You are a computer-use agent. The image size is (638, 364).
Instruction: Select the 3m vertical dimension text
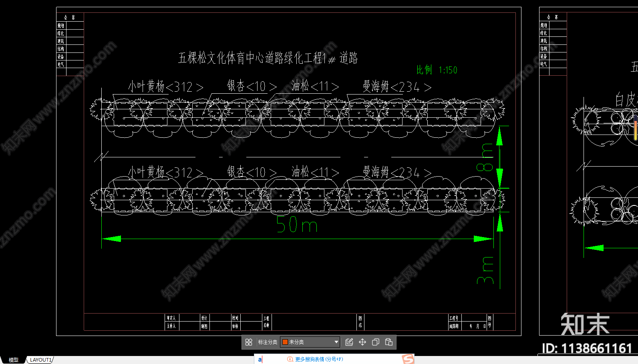coord(485,270)
